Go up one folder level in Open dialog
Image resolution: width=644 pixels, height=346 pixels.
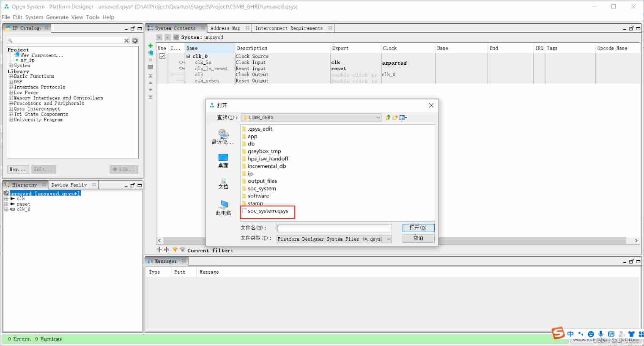pos(388,118)
